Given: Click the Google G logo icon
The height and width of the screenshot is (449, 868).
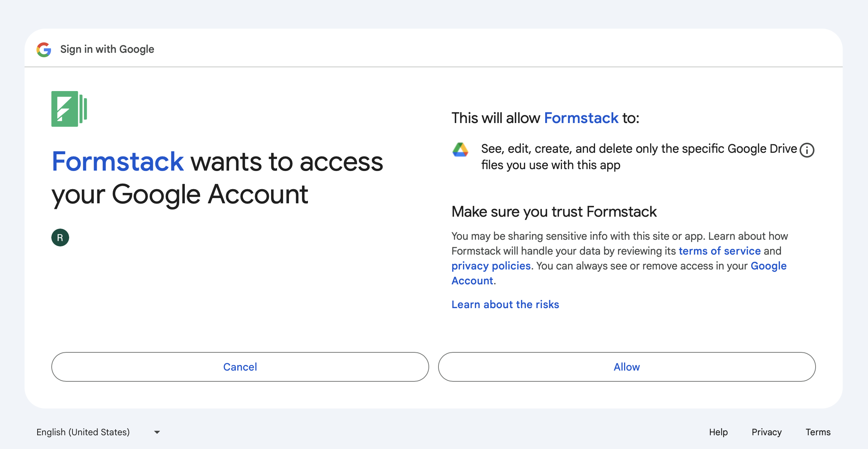Looking at the screenshot, I should (x=44, y=49).
